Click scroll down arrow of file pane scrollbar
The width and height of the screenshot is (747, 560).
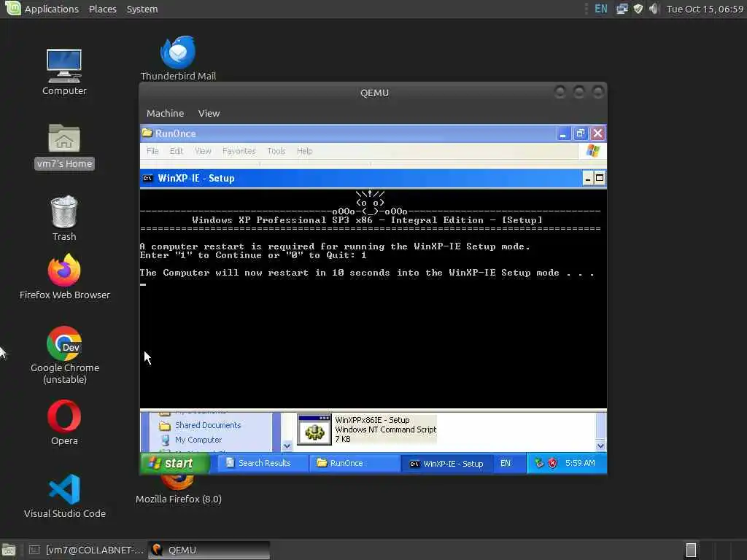pos(600,446)
